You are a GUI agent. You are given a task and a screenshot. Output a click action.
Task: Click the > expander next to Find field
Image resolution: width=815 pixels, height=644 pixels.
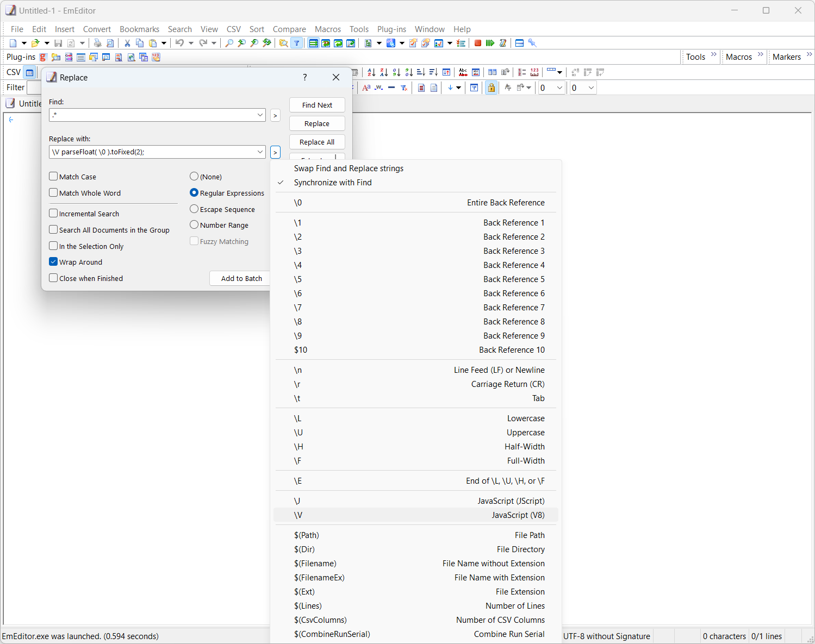[x=275, y=115]
